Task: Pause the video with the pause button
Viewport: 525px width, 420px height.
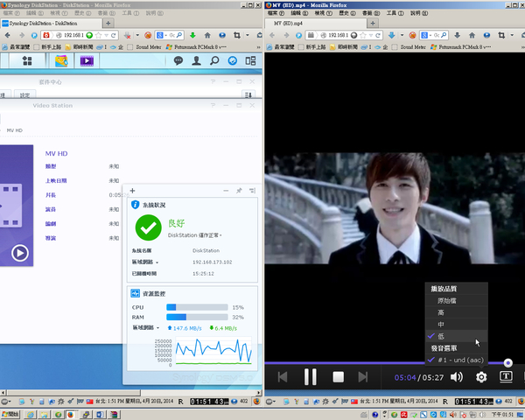Action: [x=310, y=376]
